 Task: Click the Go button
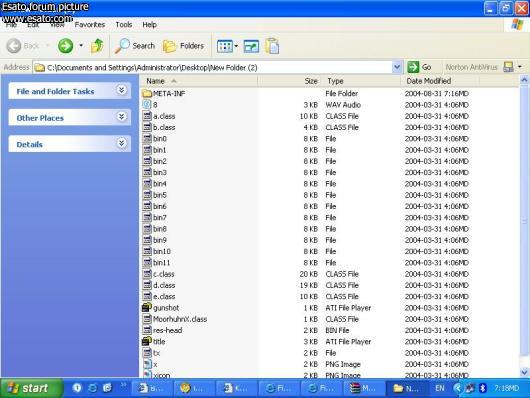coord(419,67)
